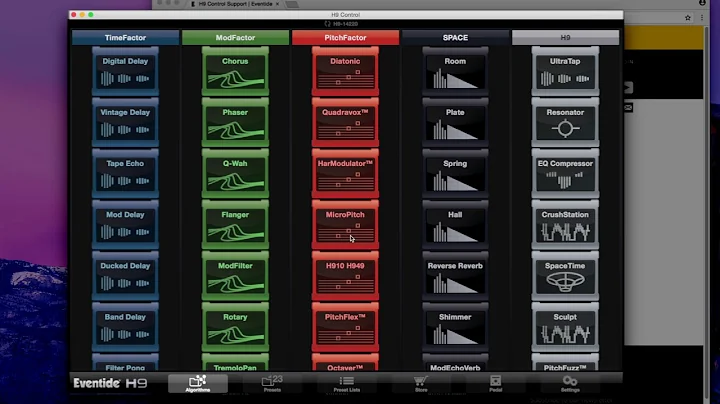Select the Chorus algorithm

[235, 71]
